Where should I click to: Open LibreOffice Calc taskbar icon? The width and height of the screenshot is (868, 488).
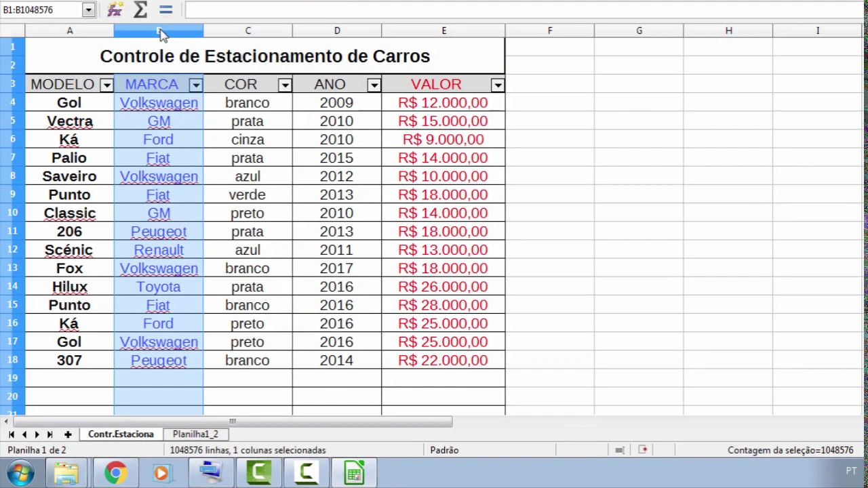pos(354,472)
